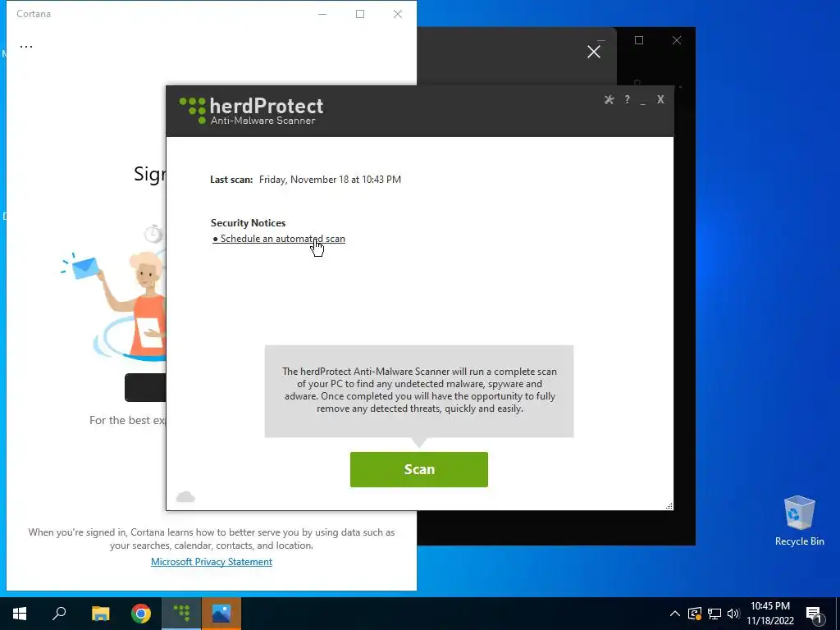Open the Recycle Bin on desktop
The height and width of the screenshot is (630, 840).
(799, 521)
